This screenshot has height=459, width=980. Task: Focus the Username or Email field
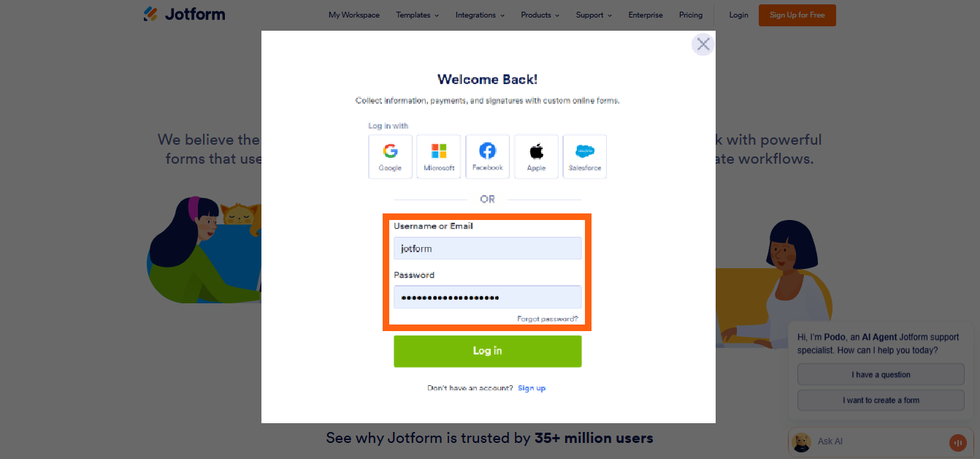coord(488,249)
